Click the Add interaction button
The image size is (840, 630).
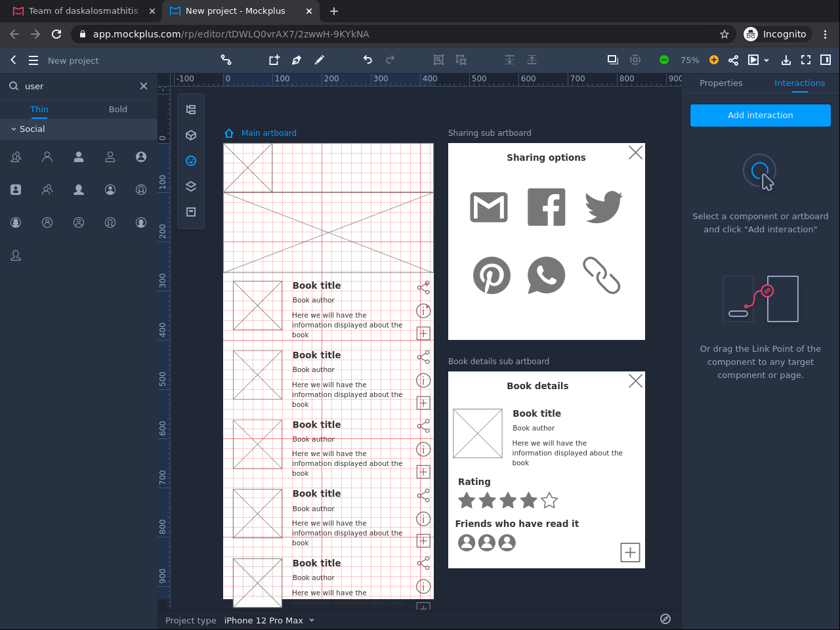point(761,115)
